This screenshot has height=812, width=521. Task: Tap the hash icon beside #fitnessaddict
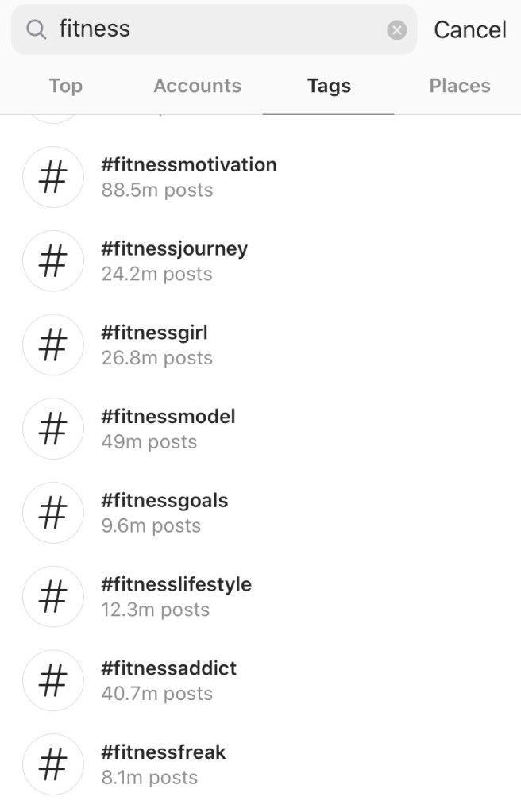pyautogui.click(x=52, y=680)
